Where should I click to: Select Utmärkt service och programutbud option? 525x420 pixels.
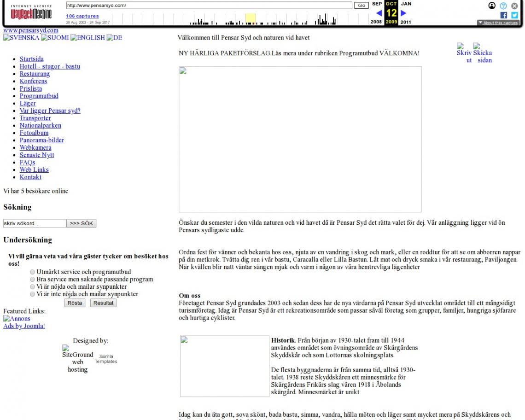32,272
